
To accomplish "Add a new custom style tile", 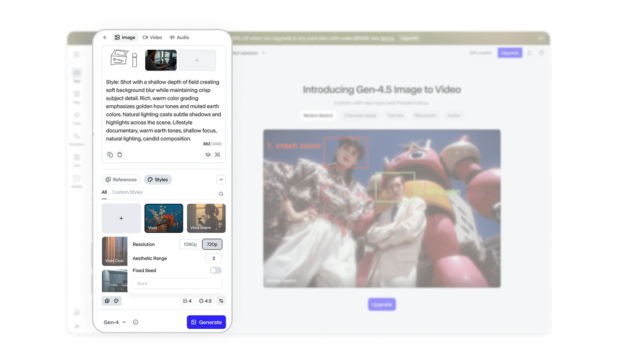I will [121, 218].
